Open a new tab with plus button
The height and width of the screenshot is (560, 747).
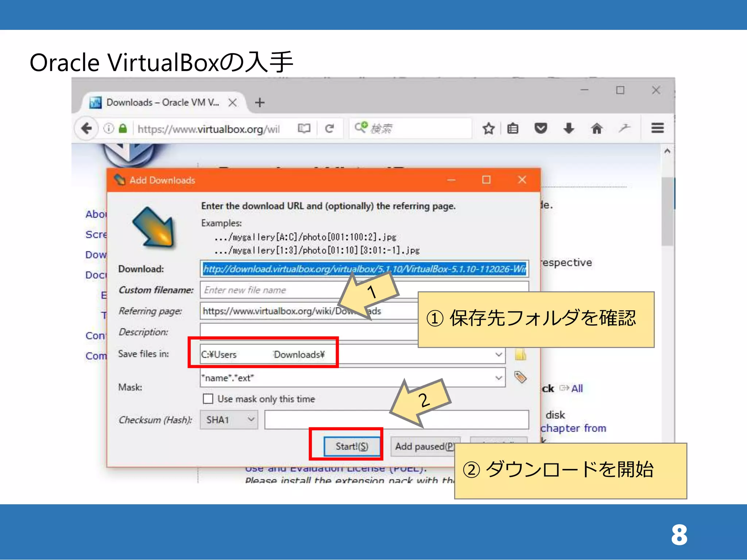point(260,102)
